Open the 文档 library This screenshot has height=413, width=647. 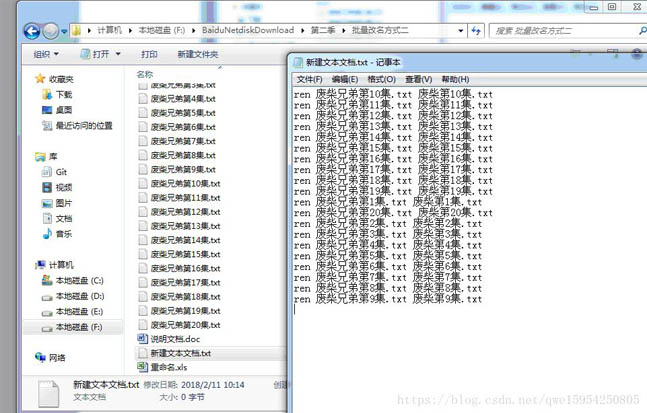pos(57,218)
